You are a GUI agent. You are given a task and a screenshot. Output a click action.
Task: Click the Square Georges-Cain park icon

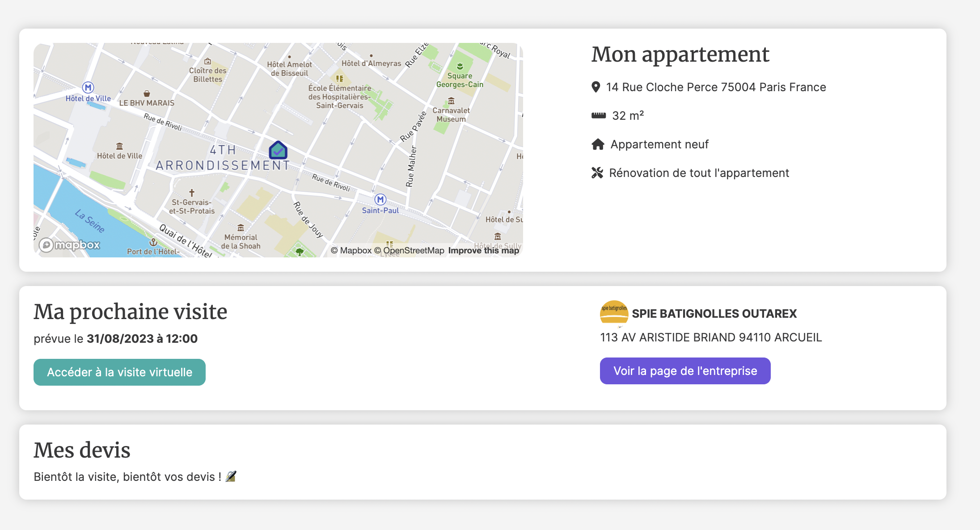pos(460,67)
